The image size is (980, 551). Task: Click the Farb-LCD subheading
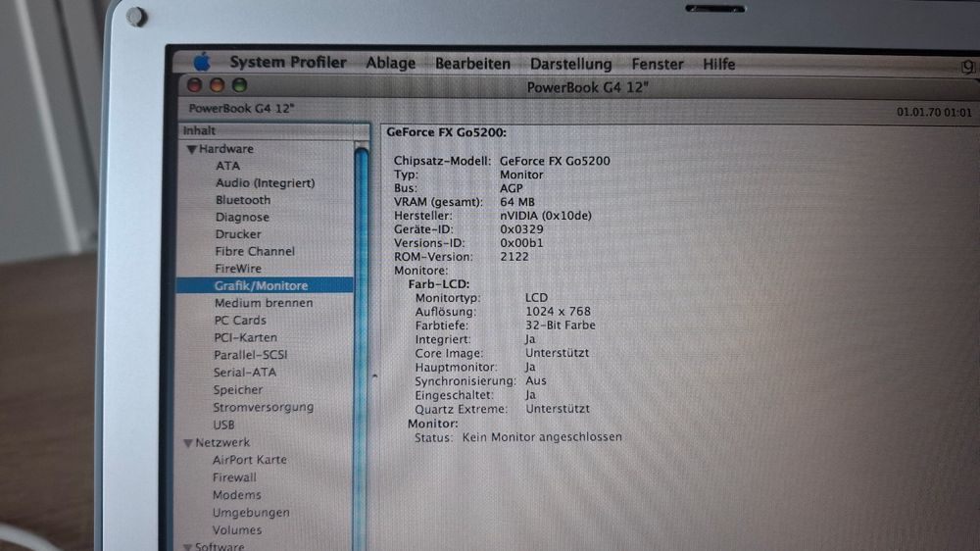(439, 284)
